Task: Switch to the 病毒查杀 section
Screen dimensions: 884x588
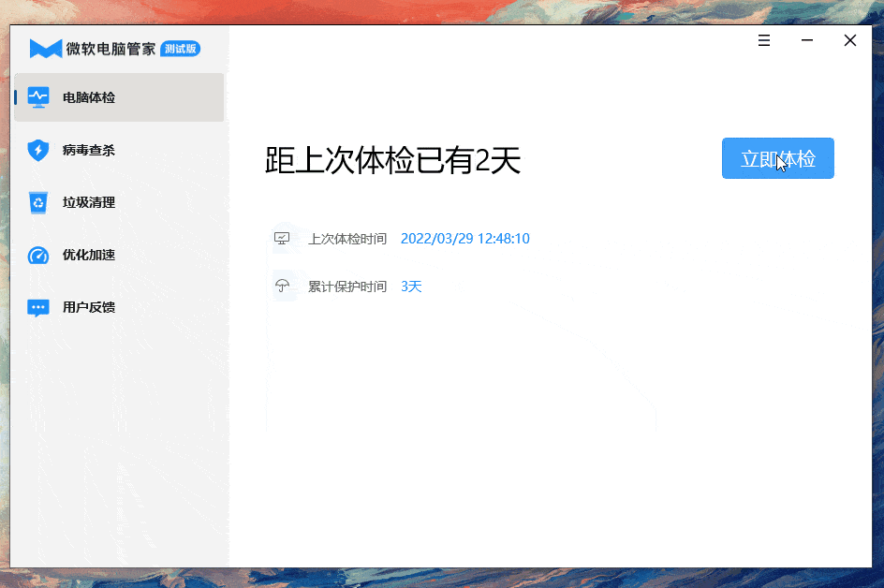Action: pyautogui.click(x=89, y=150)
